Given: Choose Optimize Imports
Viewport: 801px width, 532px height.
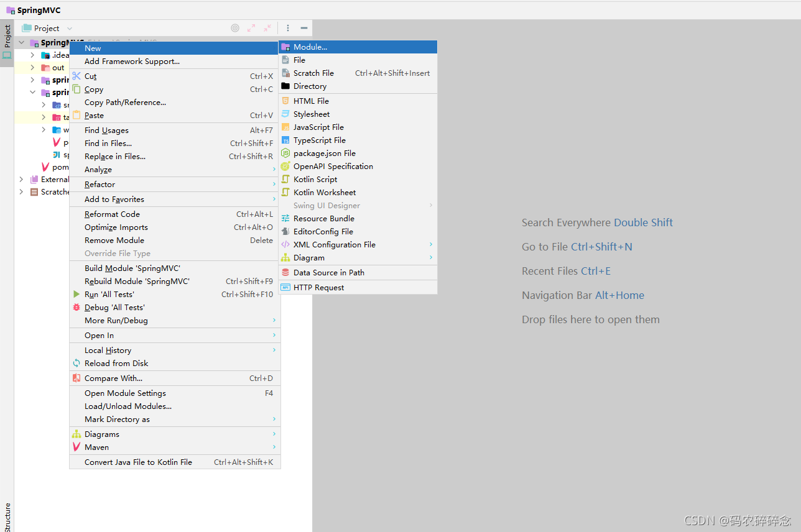Looking at the screenshot, I should coord(175,227).
